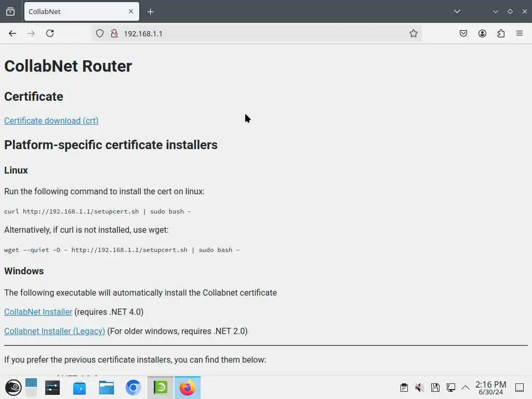The image size is (532, 399).
Task: Switch to the green terminal app
Action: click(x=161, y=388)
